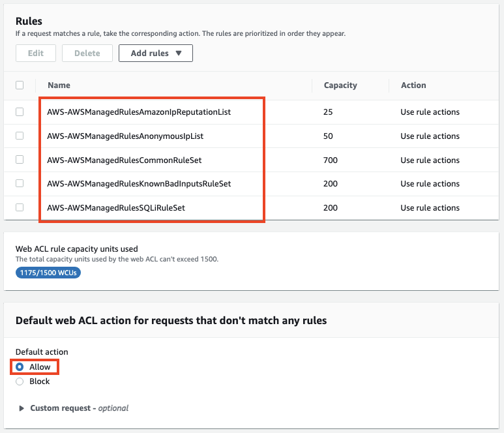Click the Default action label

(x=42, y=352)
